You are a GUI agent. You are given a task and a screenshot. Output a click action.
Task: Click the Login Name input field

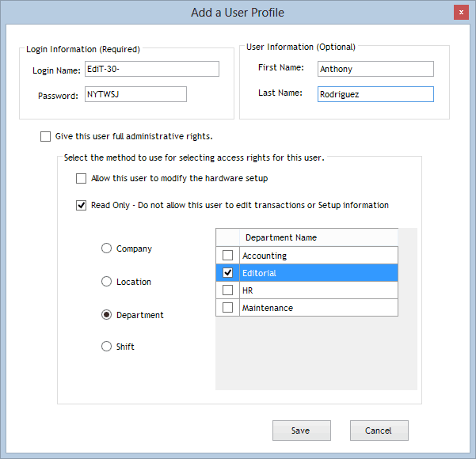151,70
